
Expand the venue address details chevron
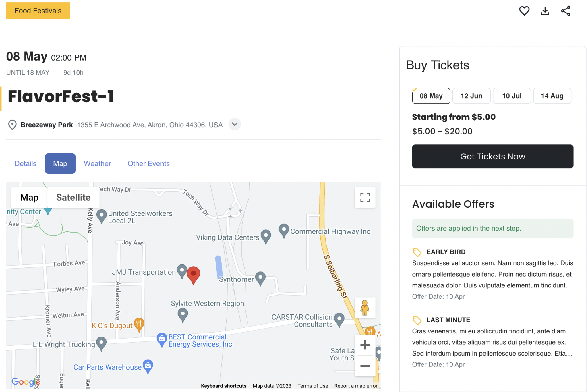tap(235, 124)
